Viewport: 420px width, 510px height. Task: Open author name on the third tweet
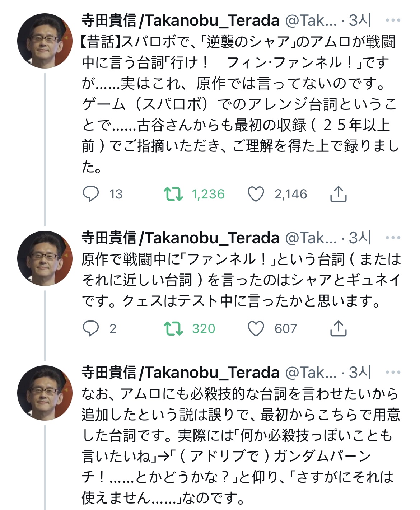[x=180, y=372]
